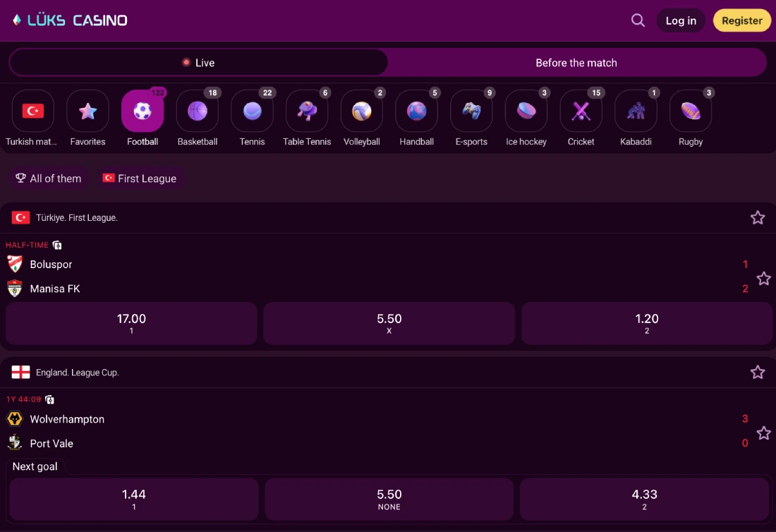Switch to the Live tab
The width and height of the screenshot is (776, 532).
coord(198,62)
